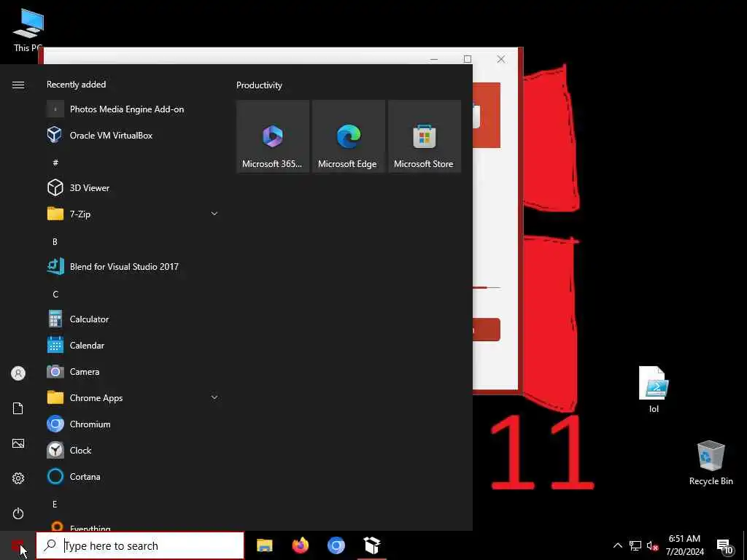Click the Recently added heading
This screenshot has width=747, height=560.
pos(76,85)
